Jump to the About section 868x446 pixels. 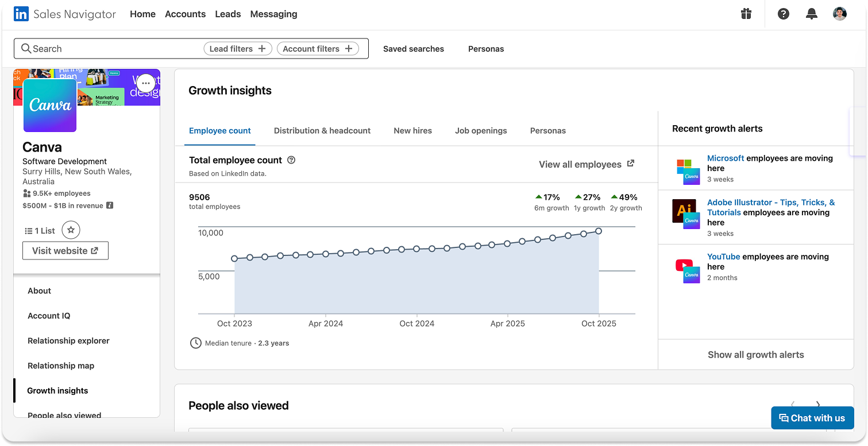click(x=40, y=291)
